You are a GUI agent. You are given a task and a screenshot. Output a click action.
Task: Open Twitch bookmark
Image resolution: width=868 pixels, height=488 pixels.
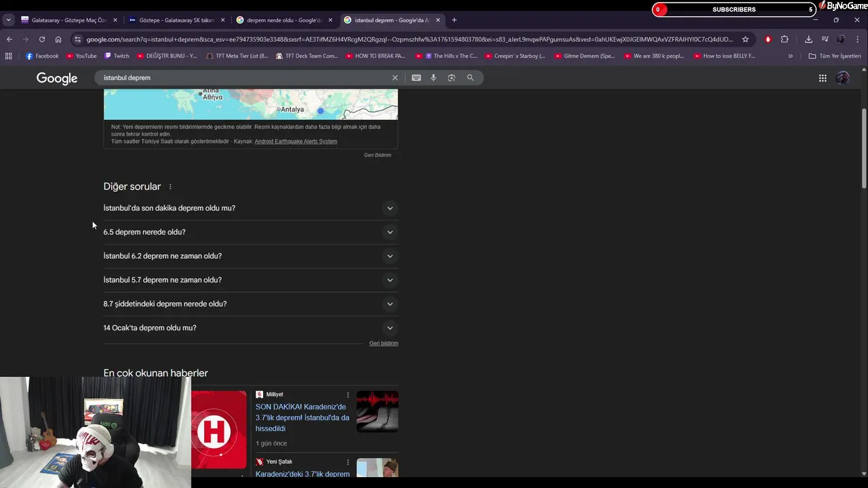click(117, 56)
